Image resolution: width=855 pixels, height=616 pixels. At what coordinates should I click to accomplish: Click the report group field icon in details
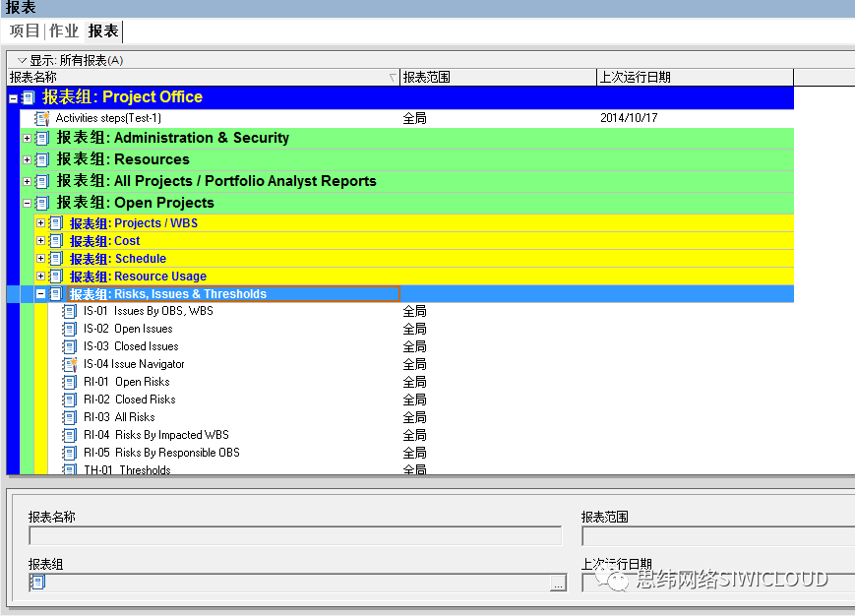[x=37, y=583]
